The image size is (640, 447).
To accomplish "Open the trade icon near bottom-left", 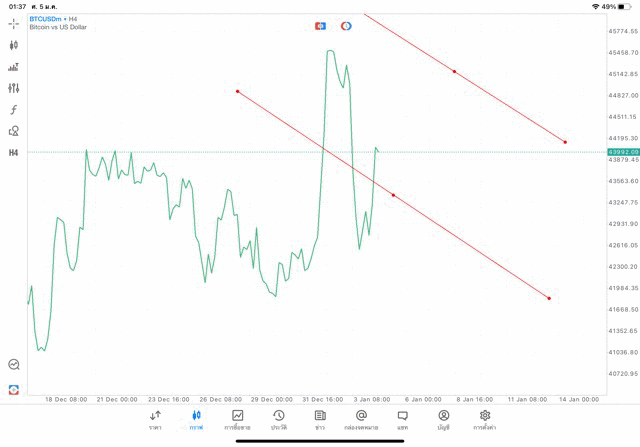I will click(14, 365).
